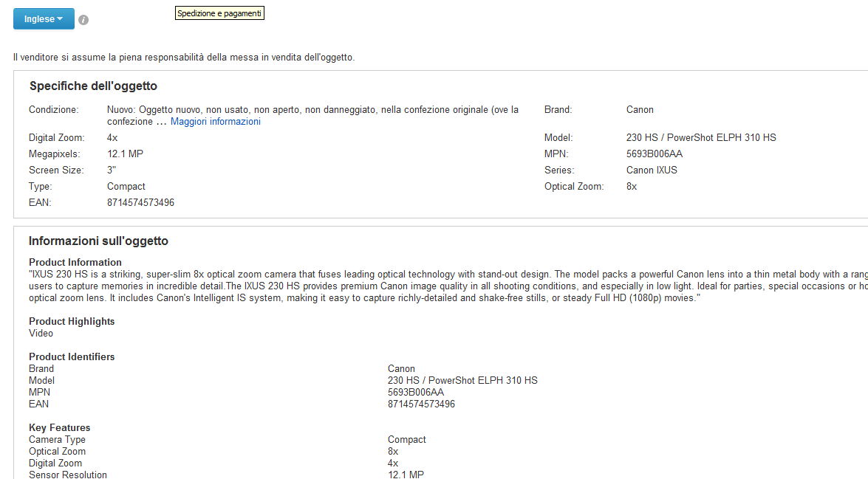Click the condition text starting "Nuovo: Oggetto nuovo"
The height and width of the screenshot is (479, 868).
point(312,116)
